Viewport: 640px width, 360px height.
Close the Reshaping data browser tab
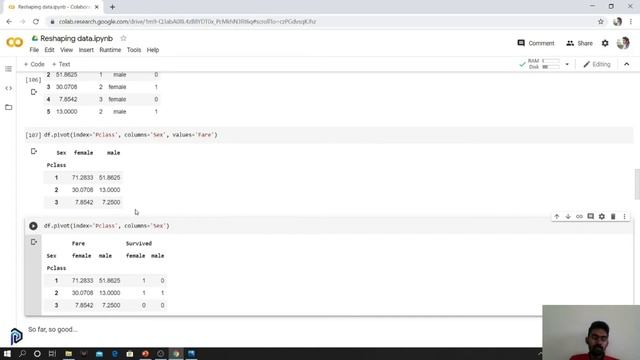97,7
